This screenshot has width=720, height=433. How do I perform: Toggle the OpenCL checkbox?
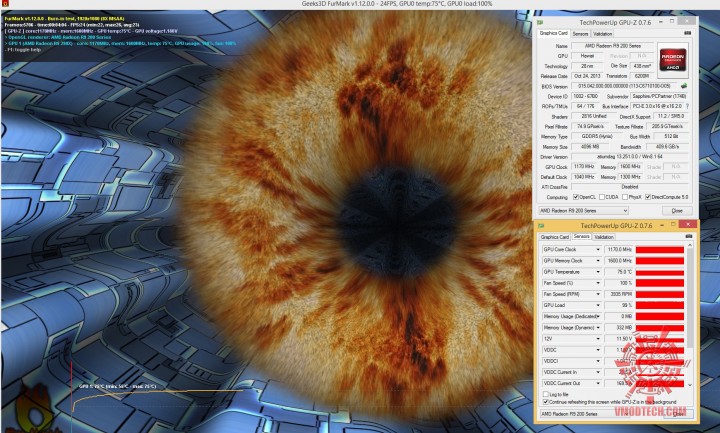click(576, 197)
